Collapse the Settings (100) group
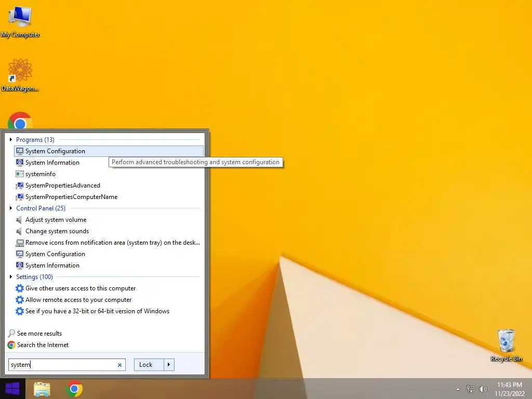 click(x=11, y=276)
